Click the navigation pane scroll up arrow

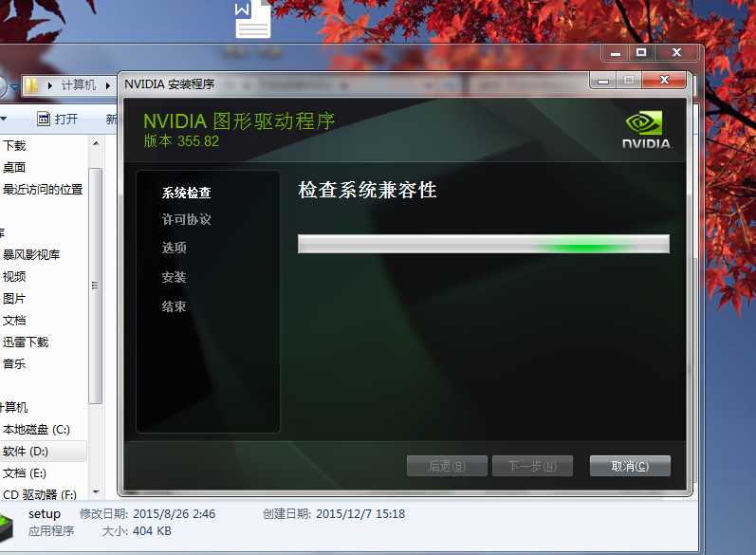[x=96, y=143]
